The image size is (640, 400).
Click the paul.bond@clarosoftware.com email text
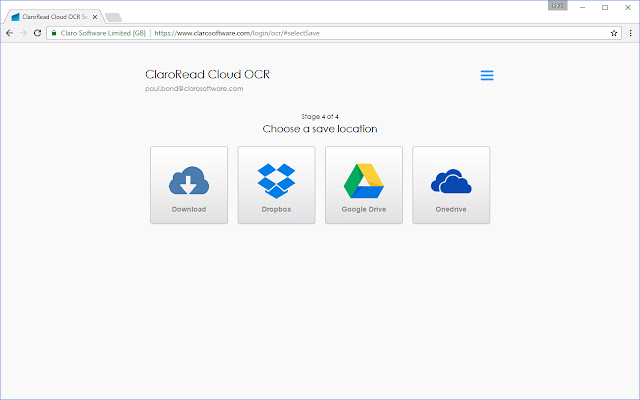194,89
